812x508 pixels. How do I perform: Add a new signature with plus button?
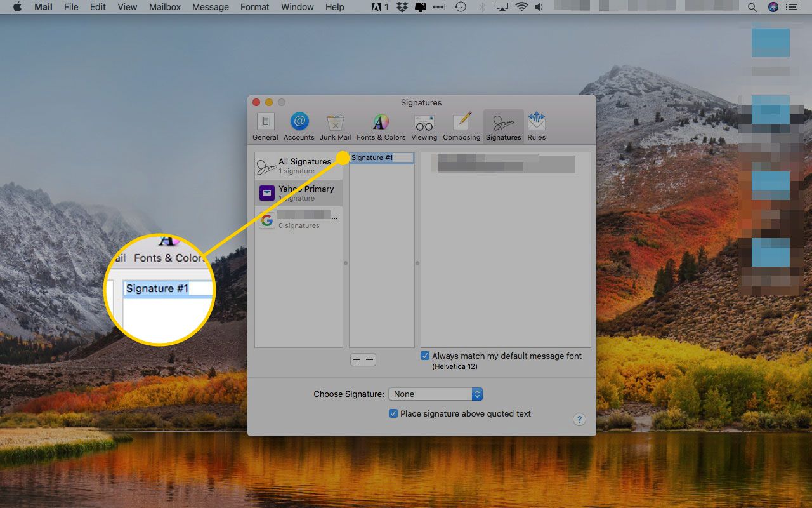click(x=357, y=360)
